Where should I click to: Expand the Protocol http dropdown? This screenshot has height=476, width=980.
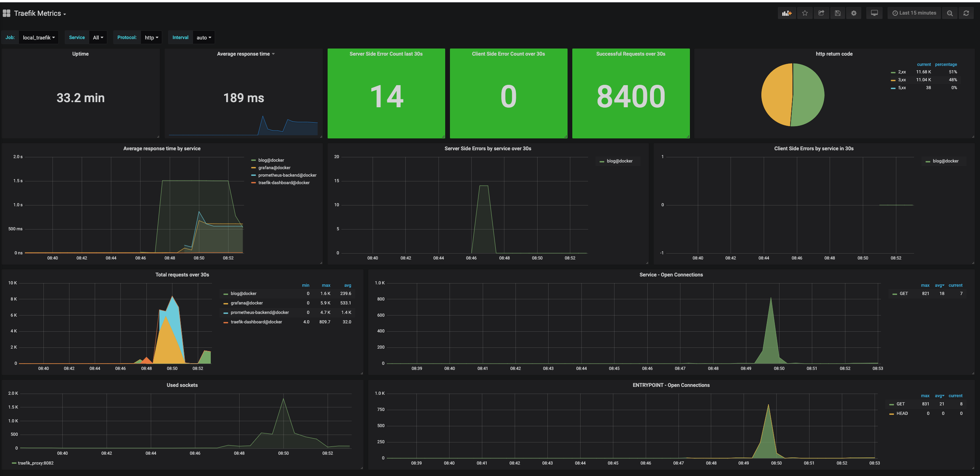(x=152, y=37)
